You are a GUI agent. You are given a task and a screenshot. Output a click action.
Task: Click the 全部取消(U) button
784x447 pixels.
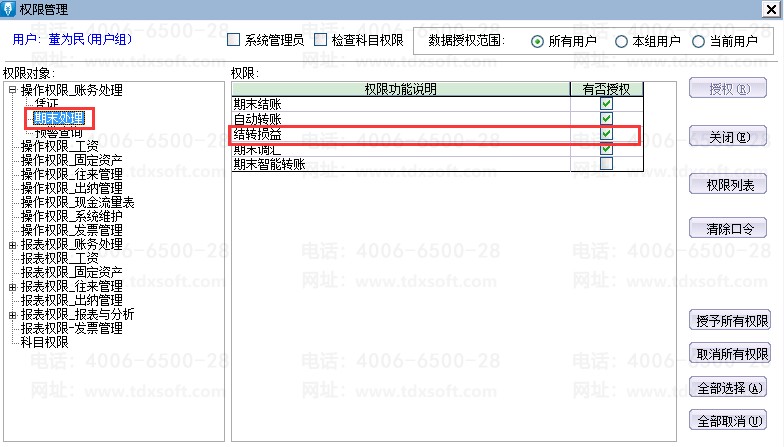[x=728, y=421]
